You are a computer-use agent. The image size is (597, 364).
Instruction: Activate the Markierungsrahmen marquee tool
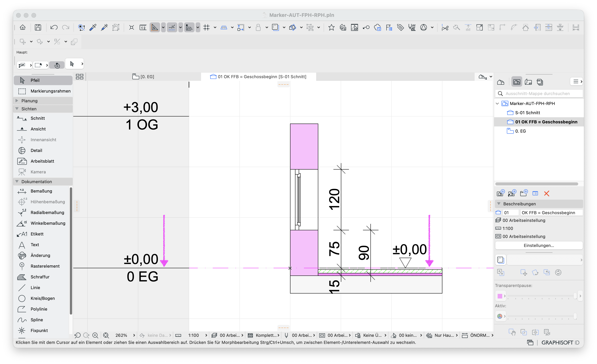tap(43, 91)
